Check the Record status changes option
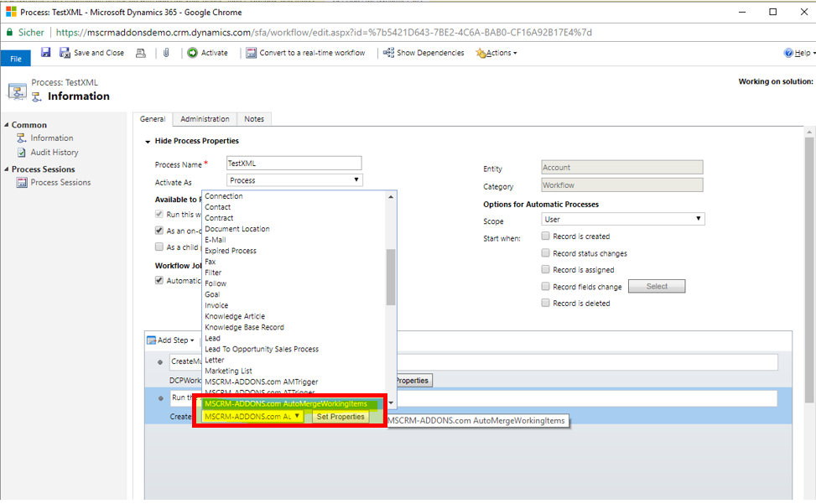 tap(546, 253)
